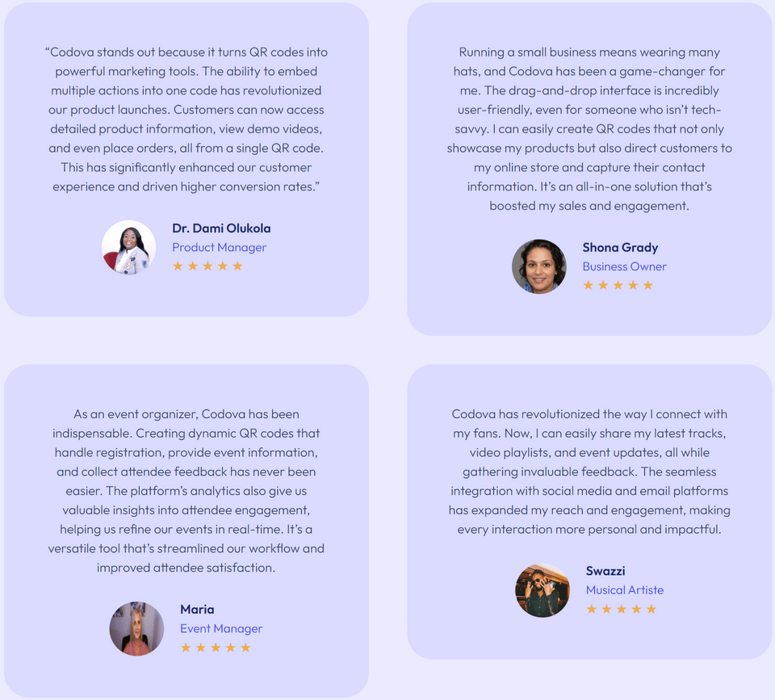Click the name Dr. Dami Olukola
Image resolution: width=775 pixels, height=700 pixels.
tap(221, 228)
